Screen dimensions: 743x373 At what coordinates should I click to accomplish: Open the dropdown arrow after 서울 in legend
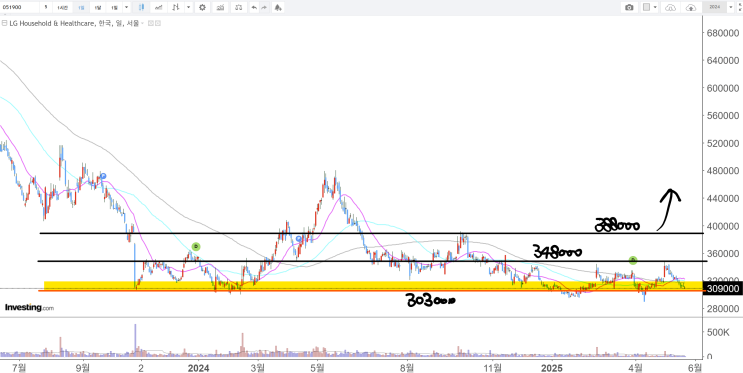[x=142, y=23]
